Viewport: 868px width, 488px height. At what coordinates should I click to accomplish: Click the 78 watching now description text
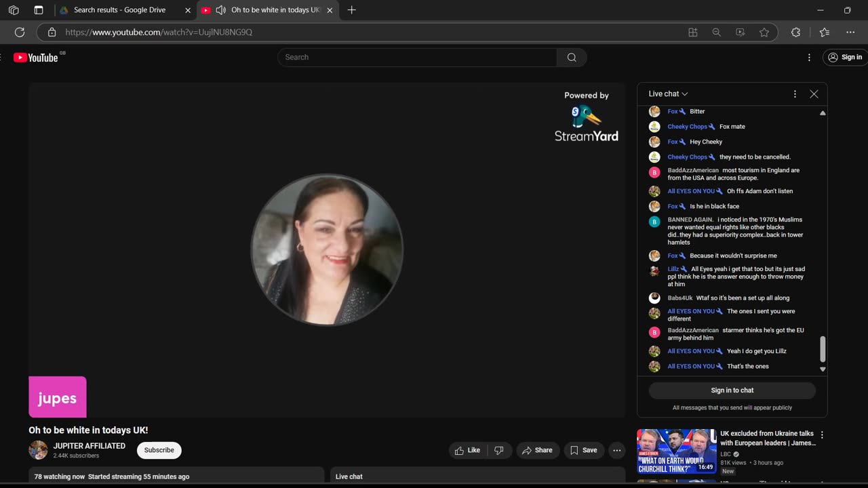(x=112, y=476)
